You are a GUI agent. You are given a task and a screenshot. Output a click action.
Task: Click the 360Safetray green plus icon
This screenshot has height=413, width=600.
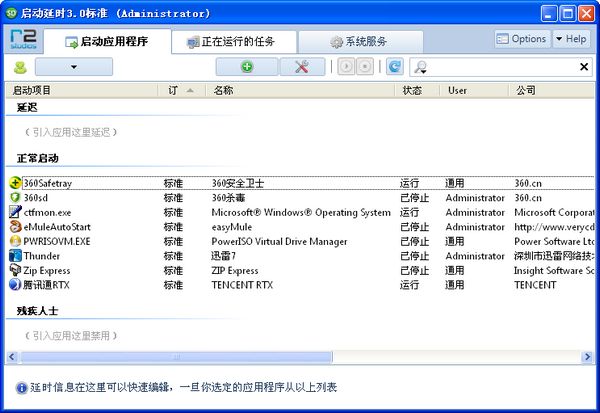click(x=15, y=183)
